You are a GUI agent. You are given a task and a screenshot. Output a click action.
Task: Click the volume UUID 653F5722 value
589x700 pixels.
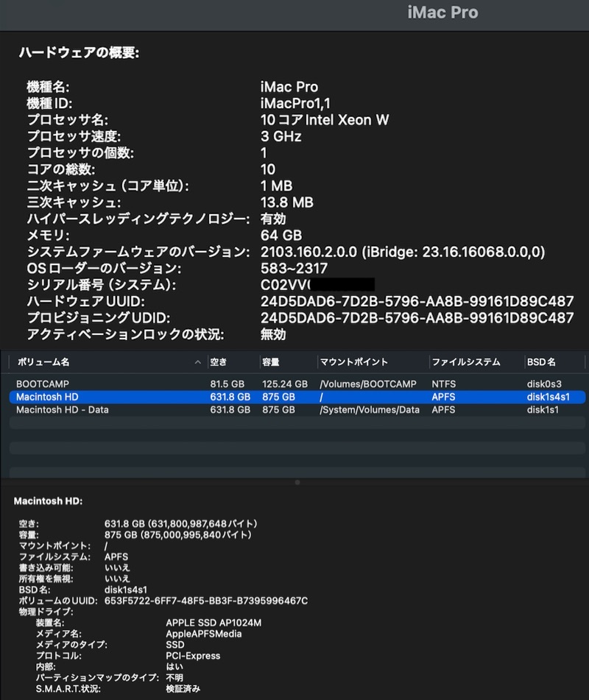click(x=206, y=601)
